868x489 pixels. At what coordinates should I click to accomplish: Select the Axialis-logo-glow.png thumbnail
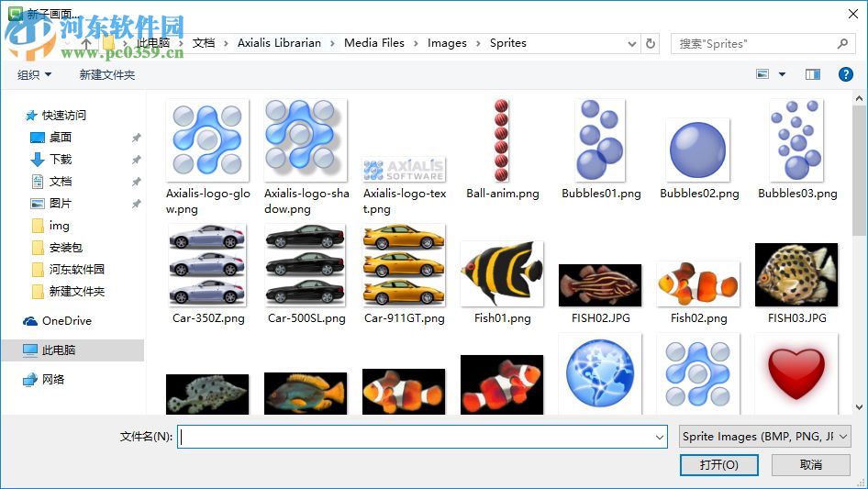(x=207, y=140)
